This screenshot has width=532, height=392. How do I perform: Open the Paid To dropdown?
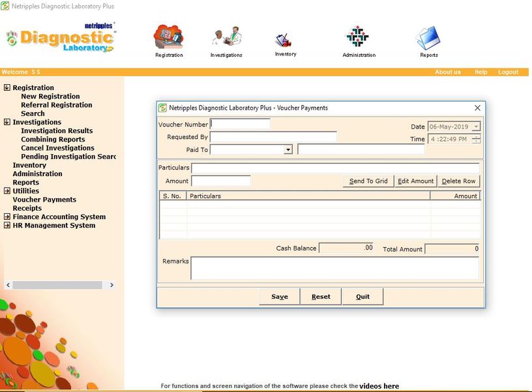point(288,149)
